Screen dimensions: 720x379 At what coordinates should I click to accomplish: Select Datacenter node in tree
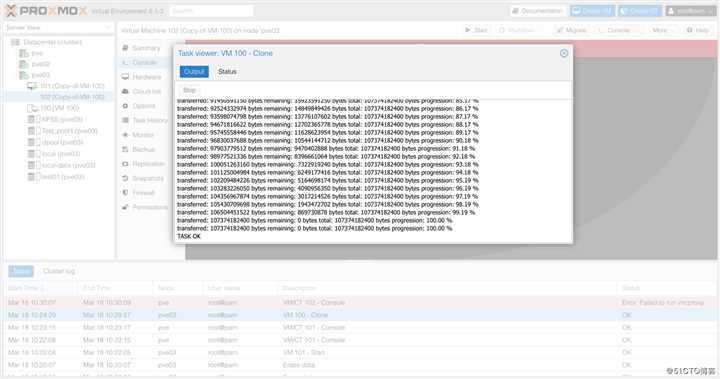pyautogui.click(x=52, y=42)
